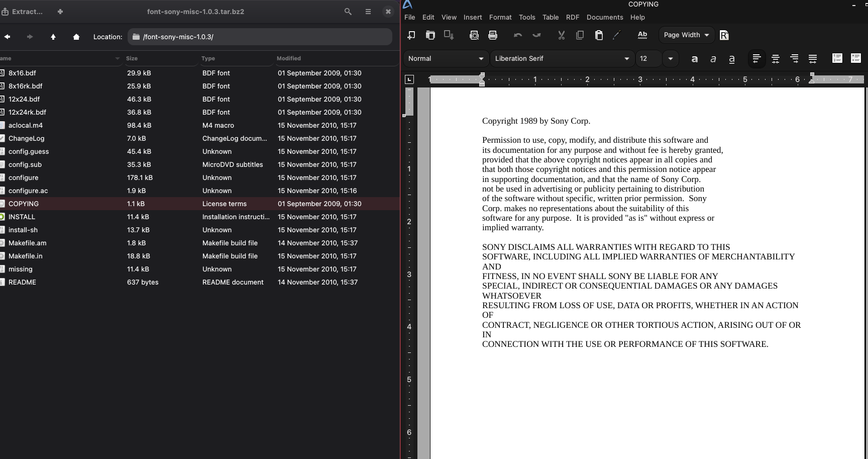Open the Format menu

(500, 17)
